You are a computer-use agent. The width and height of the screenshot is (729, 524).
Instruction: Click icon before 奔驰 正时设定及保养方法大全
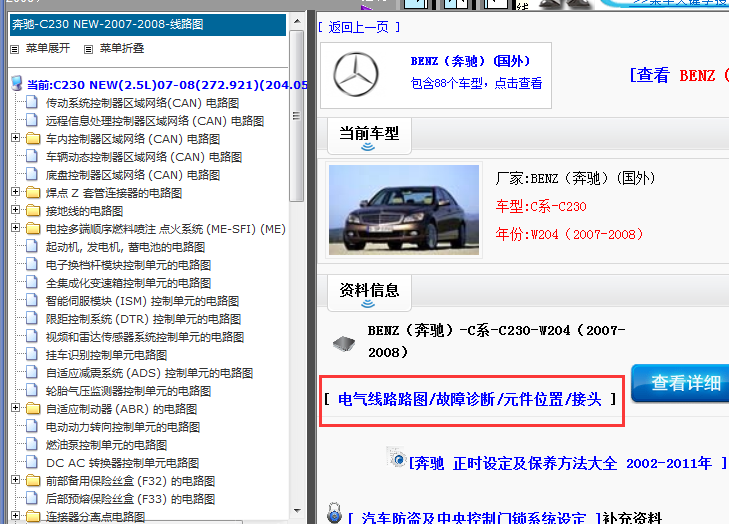(x=397, y=458)
